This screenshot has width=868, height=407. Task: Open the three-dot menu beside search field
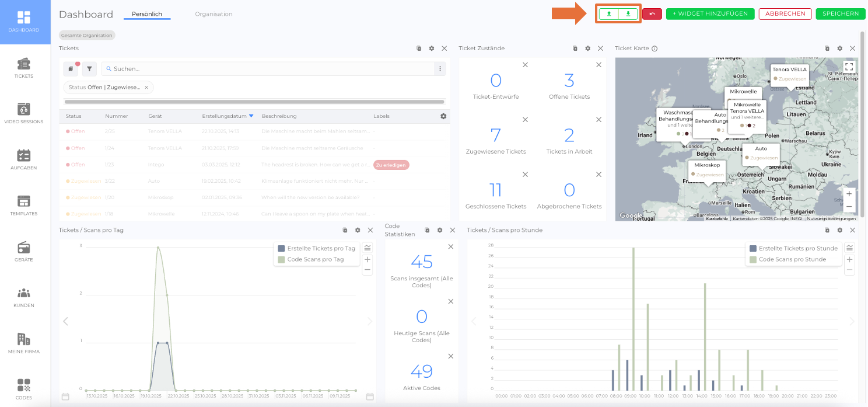tap(439, 69)
